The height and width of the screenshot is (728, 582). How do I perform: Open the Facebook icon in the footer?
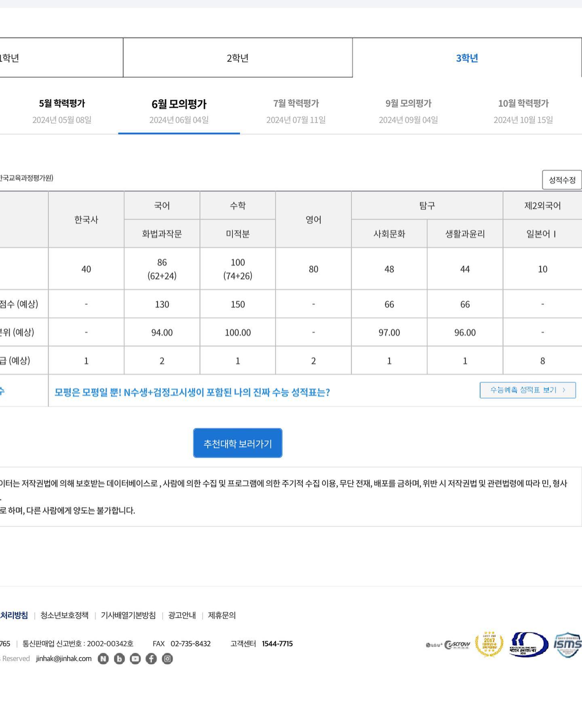pyautogui.click(x=151, y=659)
